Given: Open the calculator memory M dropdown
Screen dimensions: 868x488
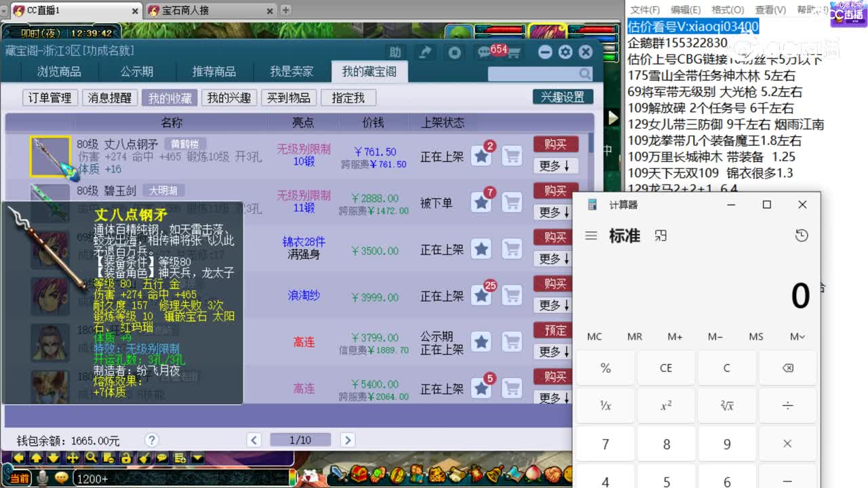Looking at the screenshot, I should [799, 337].
